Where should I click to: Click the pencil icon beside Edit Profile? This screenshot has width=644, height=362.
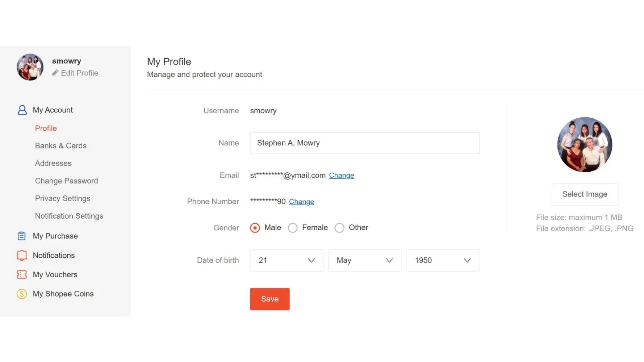click(55, 73)
